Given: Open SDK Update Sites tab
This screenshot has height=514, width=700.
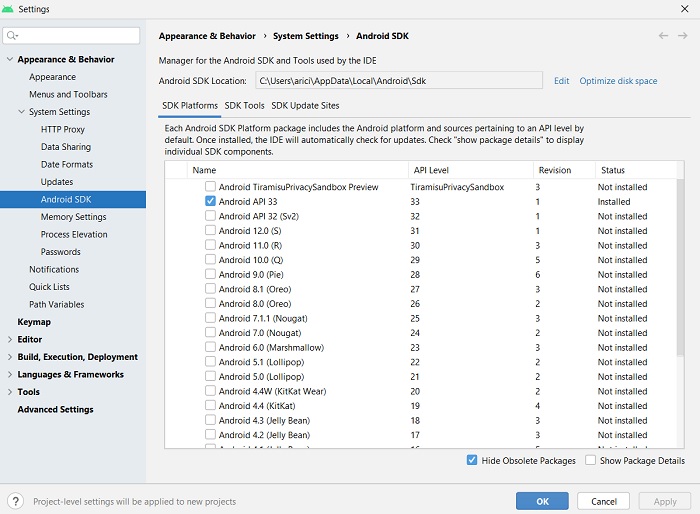Looking at the screenshot, I should pyautogui.click(x=305, y=106).
